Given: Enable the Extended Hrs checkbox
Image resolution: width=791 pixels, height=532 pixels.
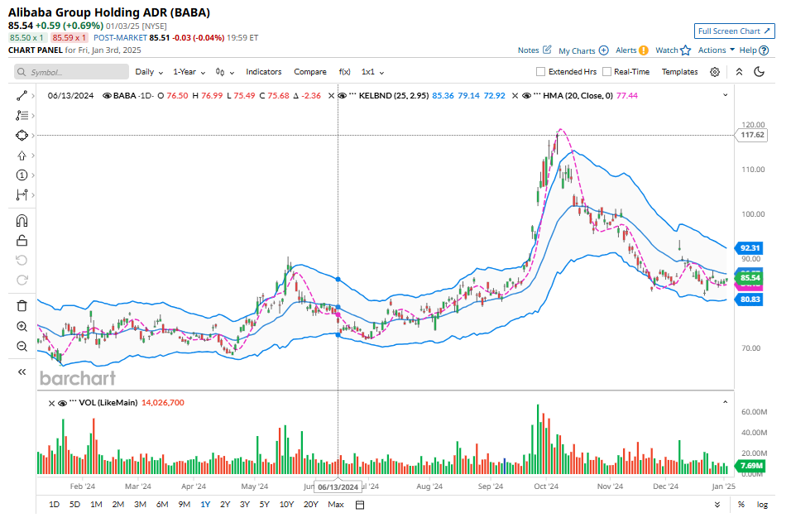Looking at the screenshot, I should click(x=541, y=72).
